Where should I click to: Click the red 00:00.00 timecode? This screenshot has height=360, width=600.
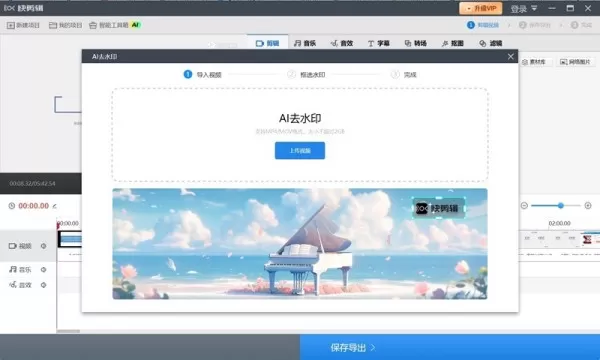coord(34,206)
